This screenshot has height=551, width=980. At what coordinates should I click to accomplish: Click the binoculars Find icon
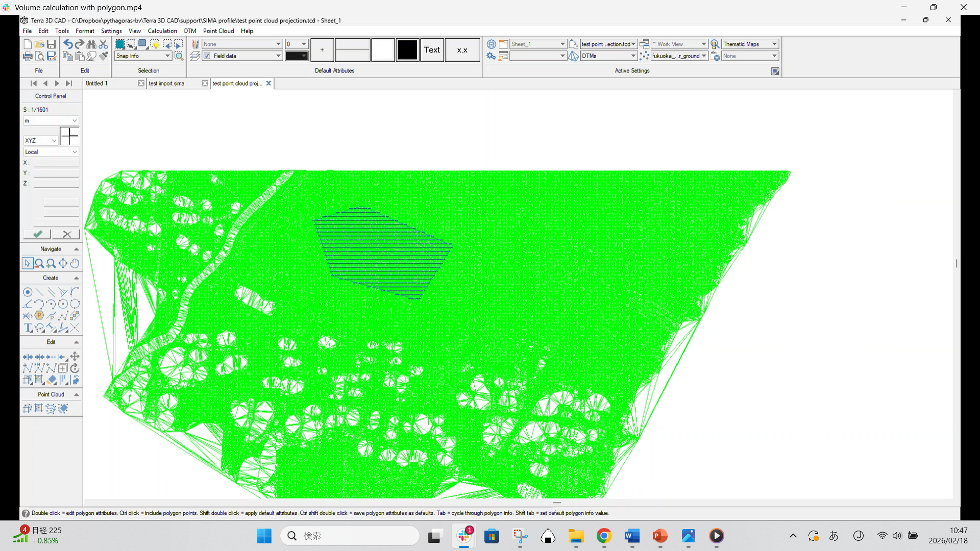91,44
